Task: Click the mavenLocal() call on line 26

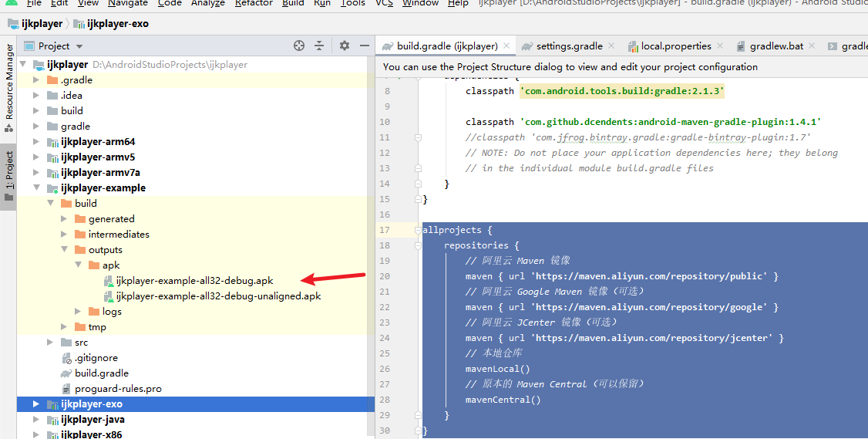Action: pos(498,369)
